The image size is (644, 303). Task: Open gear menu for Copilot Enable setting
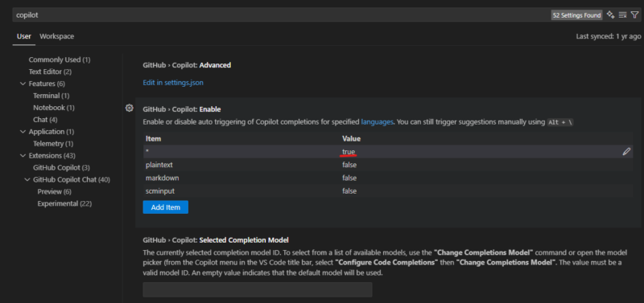click(x=130, y=108)
